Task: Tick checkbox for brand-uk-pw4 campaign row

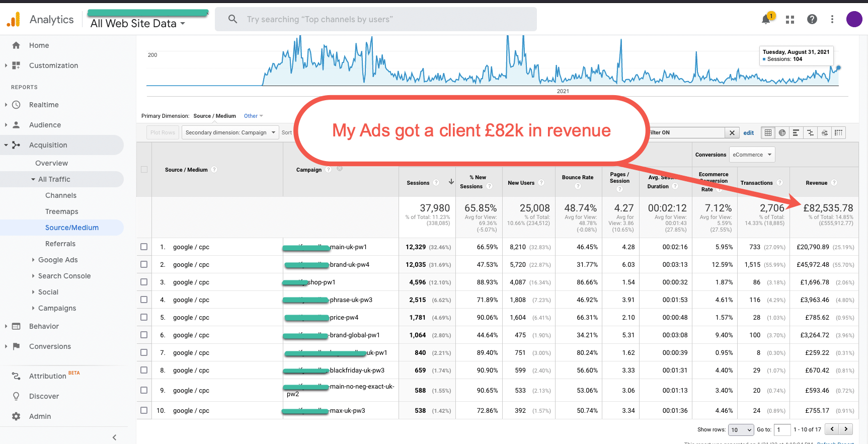Action: [144, 264]
